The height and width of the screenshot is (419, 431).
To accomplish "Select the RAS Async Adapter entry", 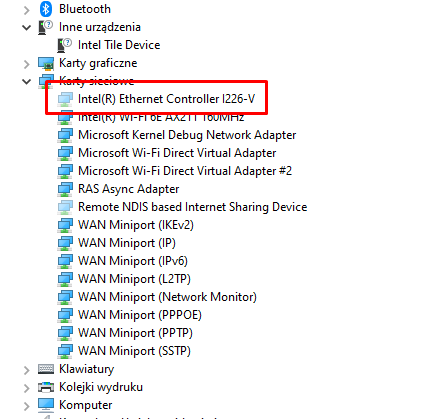I will click(128, 189).
